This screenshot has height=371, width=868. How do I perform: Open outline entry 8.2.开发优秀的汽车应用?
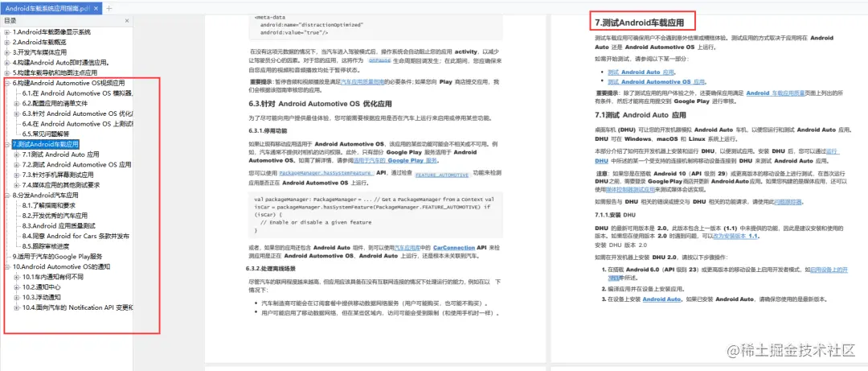(55, 216)
